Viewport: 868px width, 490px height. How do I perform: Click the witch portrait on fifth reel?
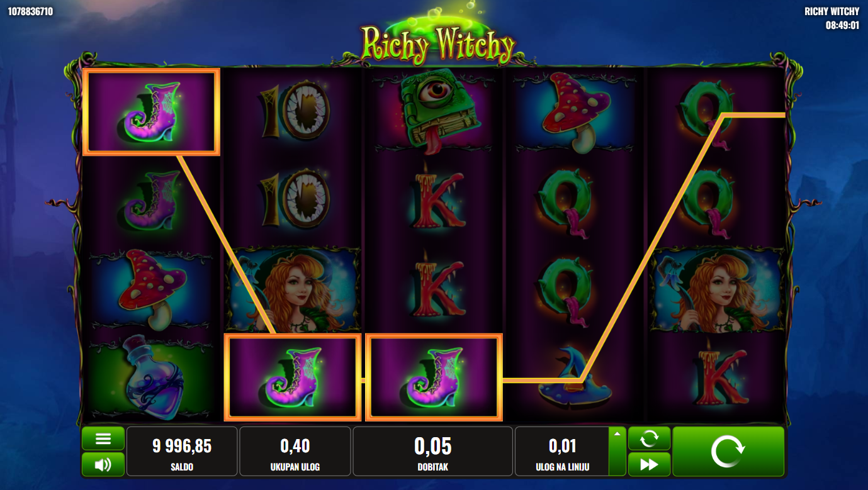(718, 289)
